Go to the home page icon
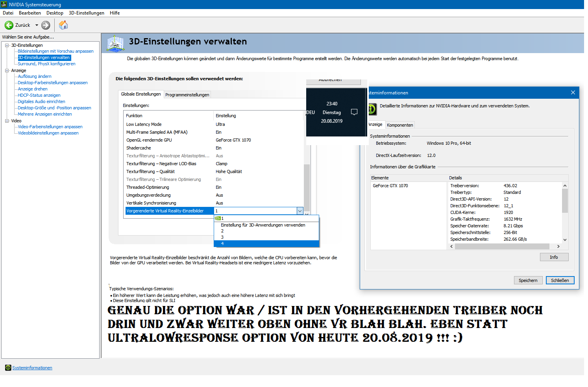The width and height of the screenshot is (588, 387). pyautogui.click(x=63, y=25)
